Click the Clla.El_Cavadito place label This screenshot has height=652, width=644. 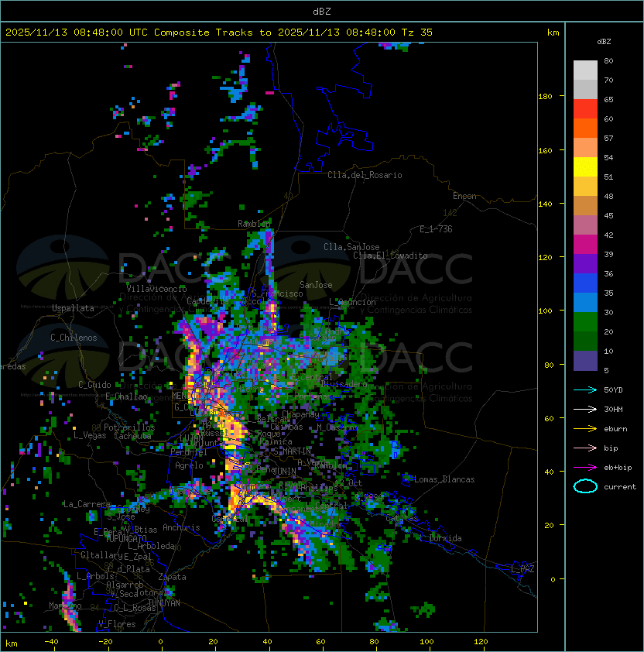coord(390,256)
